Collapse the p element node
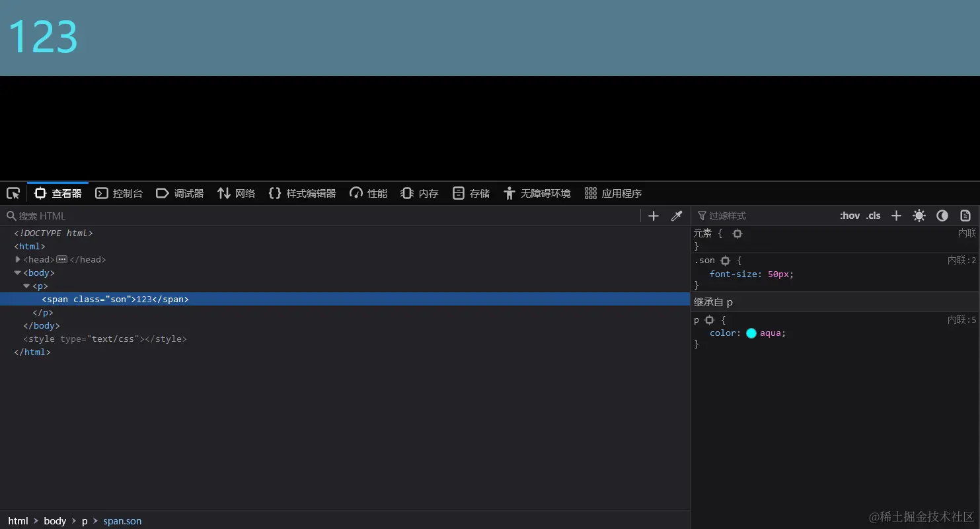Screen dimensions: 980x529 (27, 286)
